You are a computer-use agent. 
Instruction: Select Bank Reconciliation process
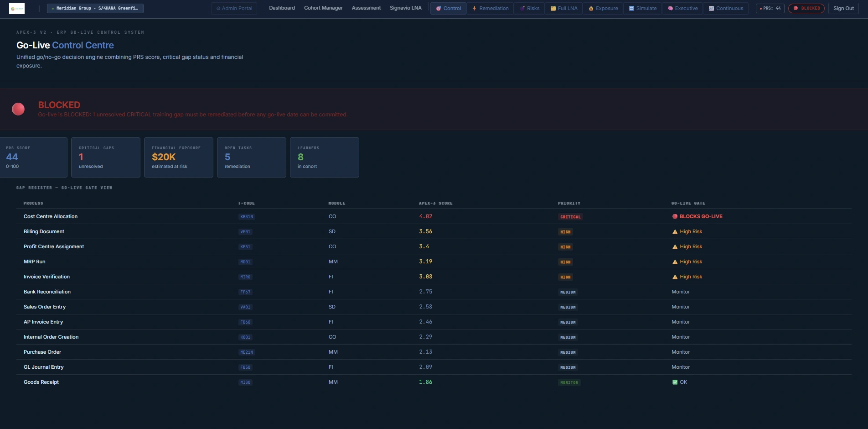[x=47, y=292]
